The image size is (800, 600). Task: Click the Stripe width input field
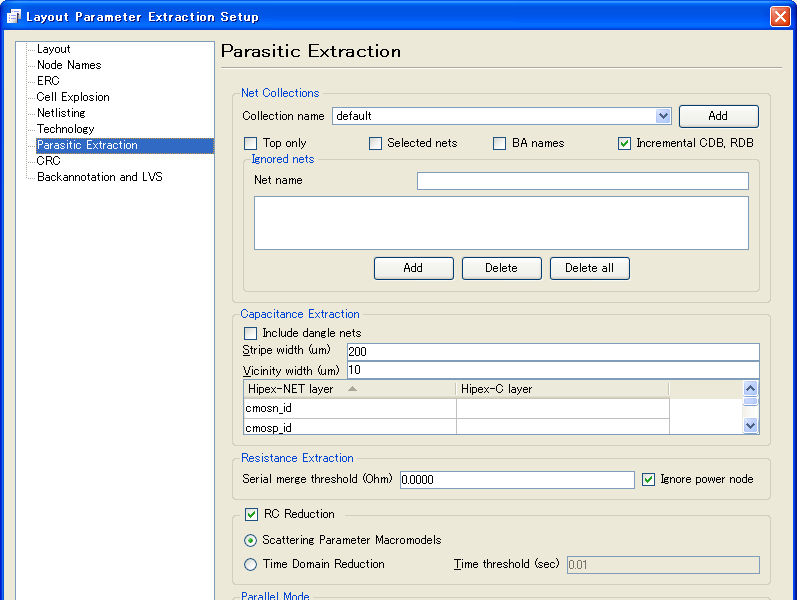click(552, 352)
